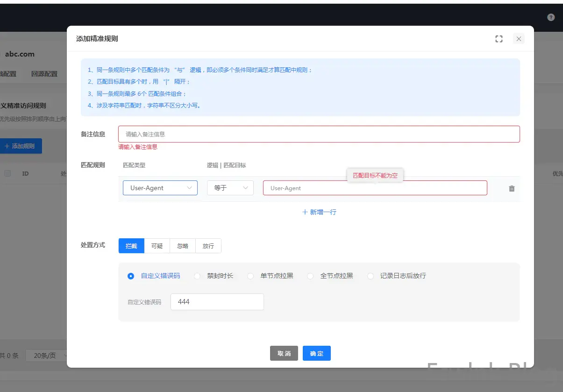Click the fullscreen expand icon in dialog header
This screenshot has width=563, height=392.
click(499, 39)
